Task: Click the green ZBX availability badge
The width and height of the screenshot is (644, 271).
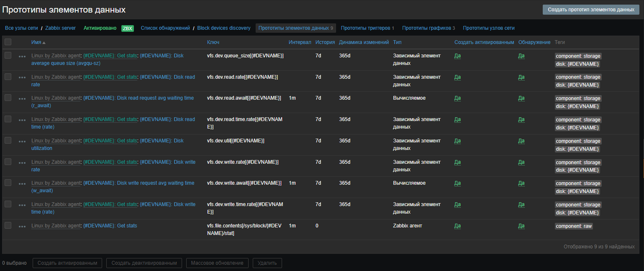Action: 127,28
